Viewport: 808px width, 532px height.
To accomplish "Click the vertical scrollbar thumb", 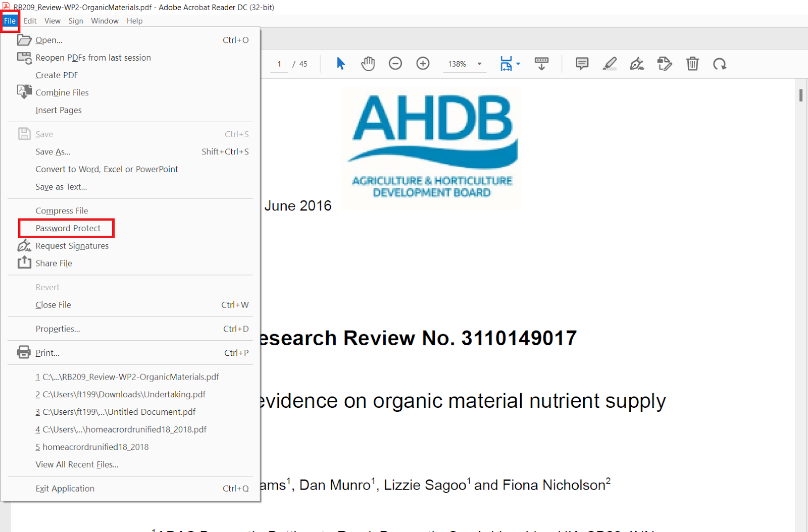I will point(801,95).
